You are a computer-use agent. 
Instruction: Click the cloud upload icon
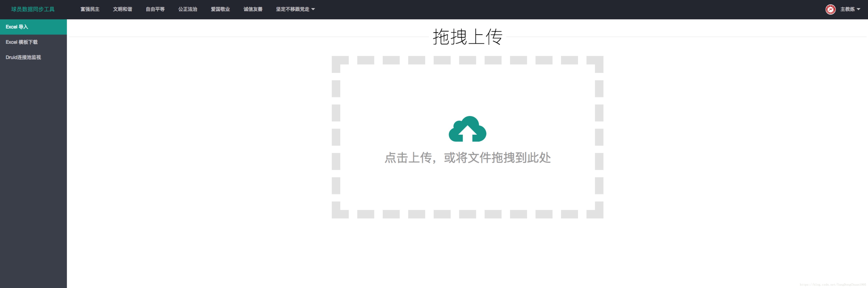467,129
